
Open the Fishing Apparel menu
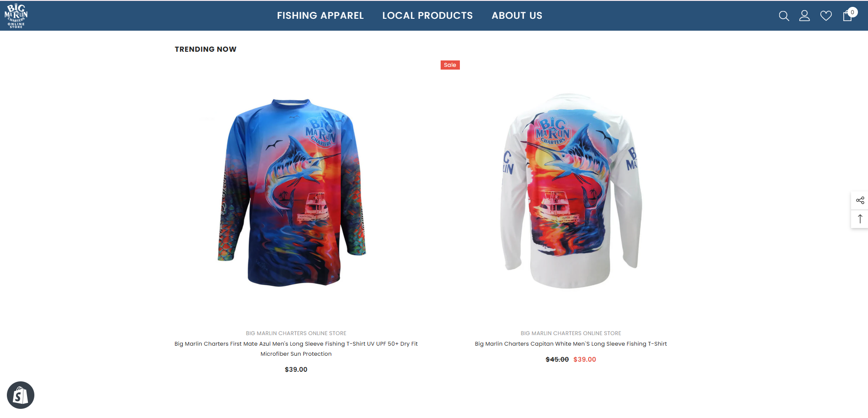coord(320,16)
